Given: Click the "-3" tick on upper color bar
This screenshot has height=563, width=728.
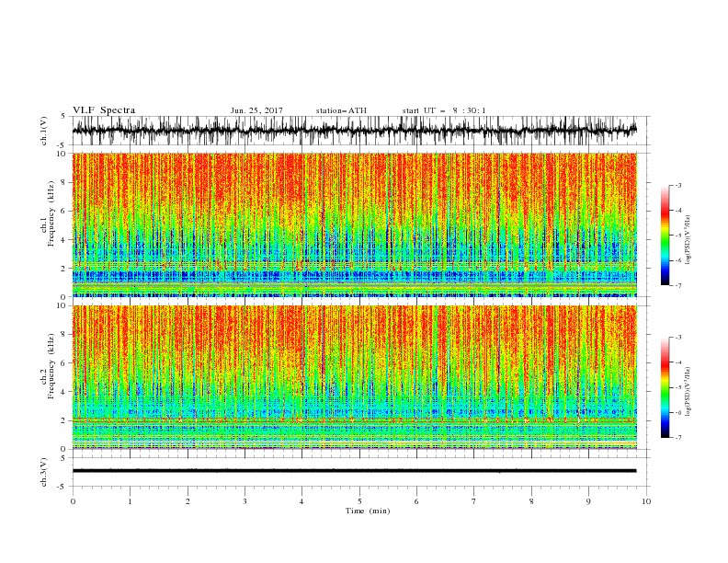Looking at the screenshot, I should coord(678,185).
